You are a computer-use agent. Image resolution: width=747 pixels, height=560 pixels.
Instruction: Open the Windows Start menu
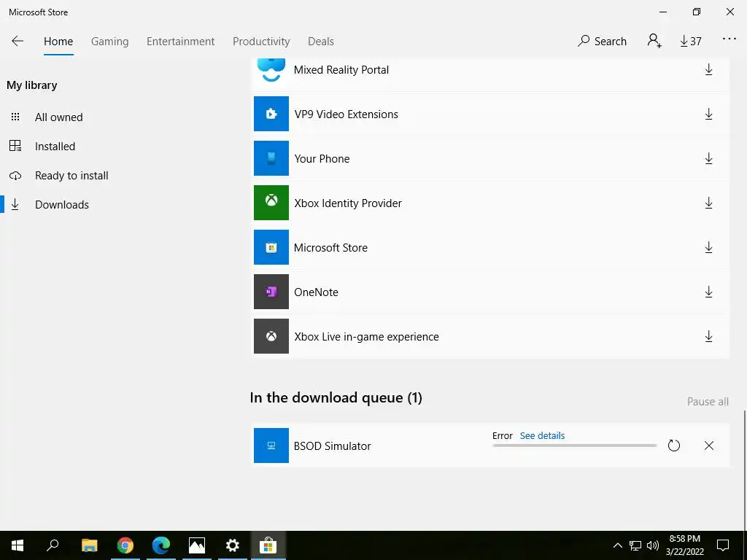(x=18, y=545)
